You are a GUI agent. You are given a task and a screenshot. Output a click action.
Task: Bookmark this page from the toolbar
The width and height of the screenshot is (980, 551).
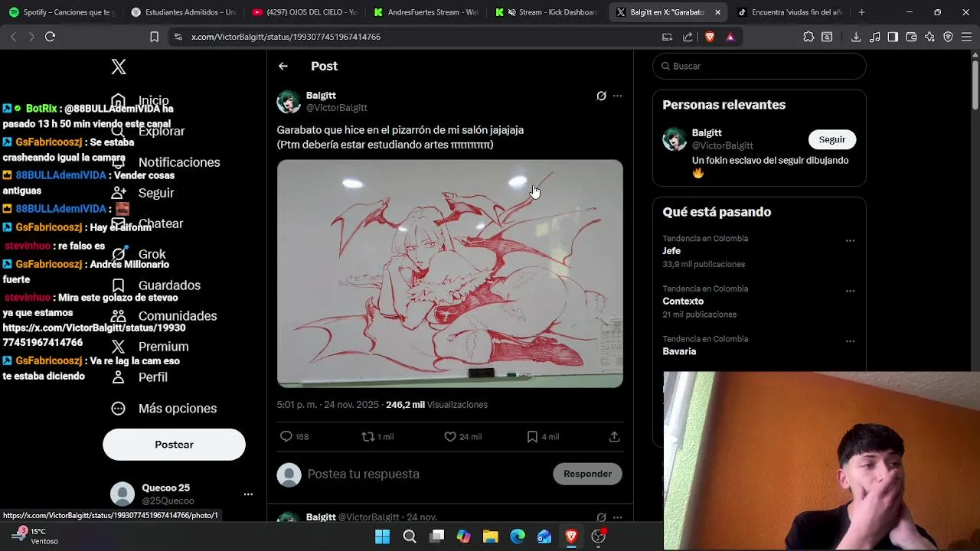point(154,37)
